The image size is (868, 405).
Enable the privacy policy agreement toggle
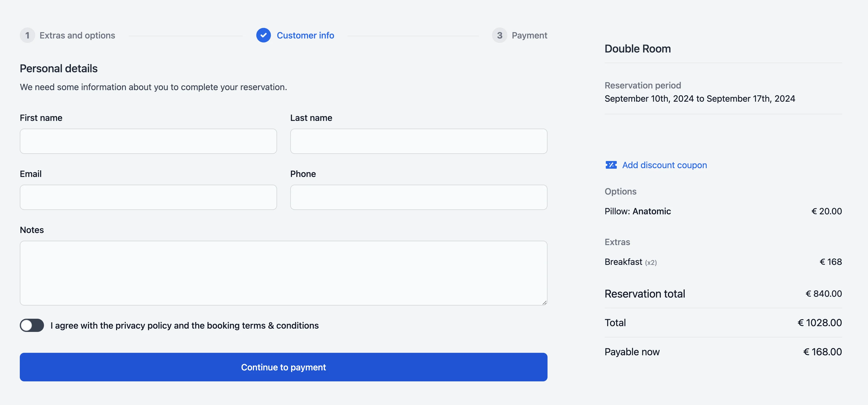32,325
